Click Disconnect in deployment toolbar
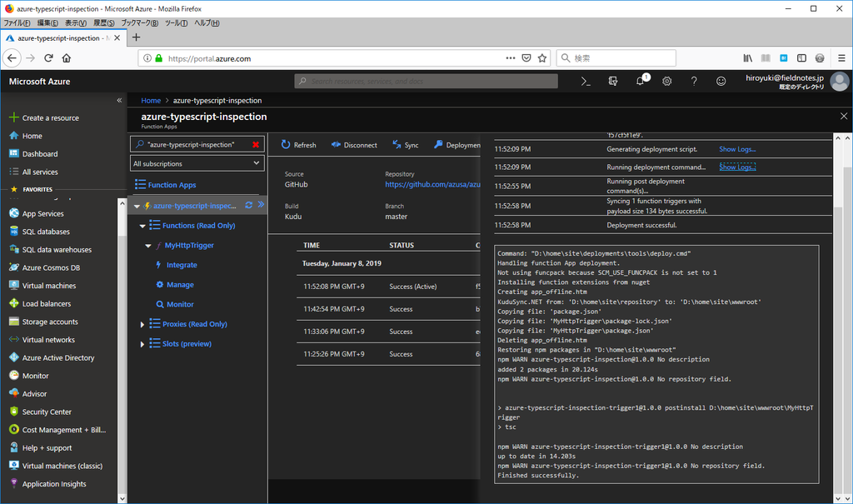The width and height of the screenshot is (853, 504). click(354, 145)
